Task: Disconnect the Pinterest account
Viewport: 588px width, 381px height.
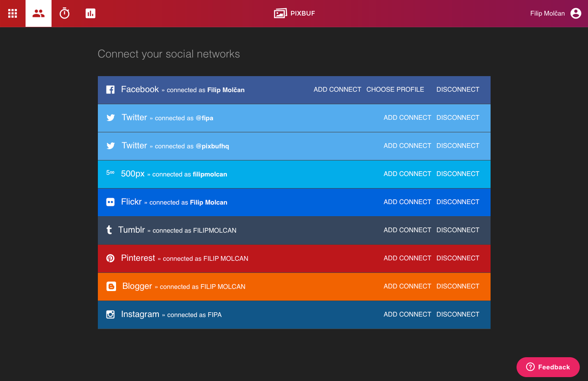Action: pos(458,258)
